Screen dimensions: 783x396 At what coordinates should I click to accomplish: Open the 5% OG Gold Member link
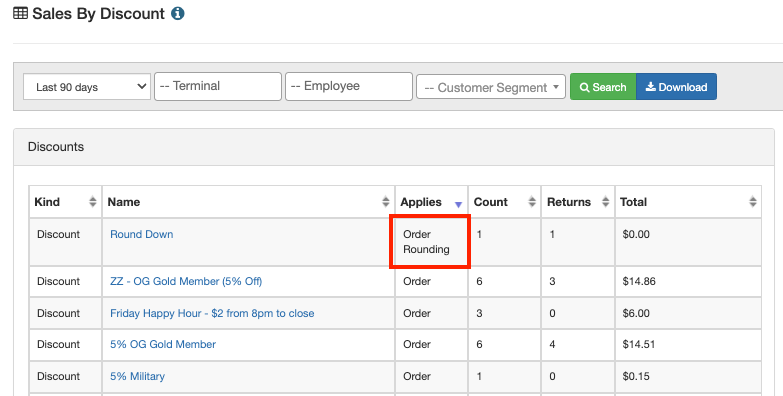click(163, 344)
